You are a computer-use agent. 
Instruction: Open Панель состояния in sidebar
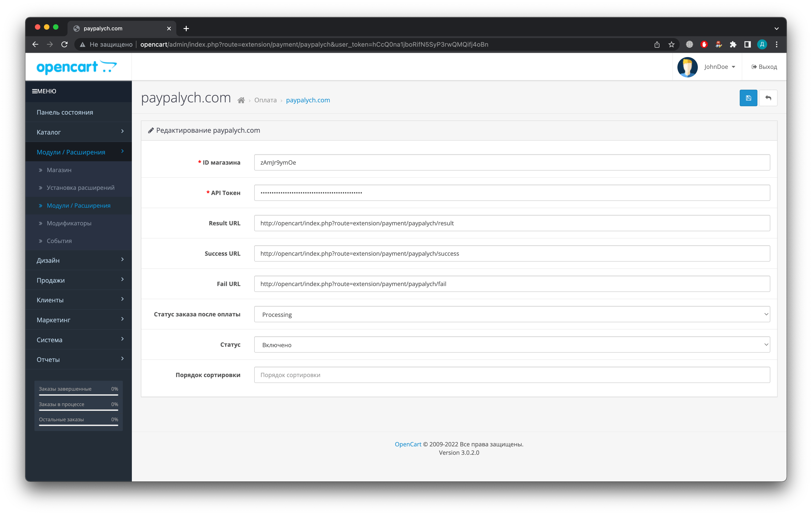(x=79, y=112)
